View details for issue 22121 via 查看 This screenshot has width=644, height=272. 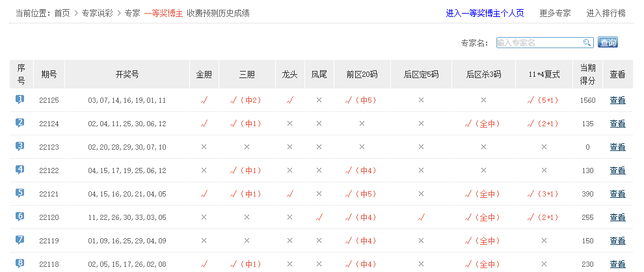[x=617, y=194]
